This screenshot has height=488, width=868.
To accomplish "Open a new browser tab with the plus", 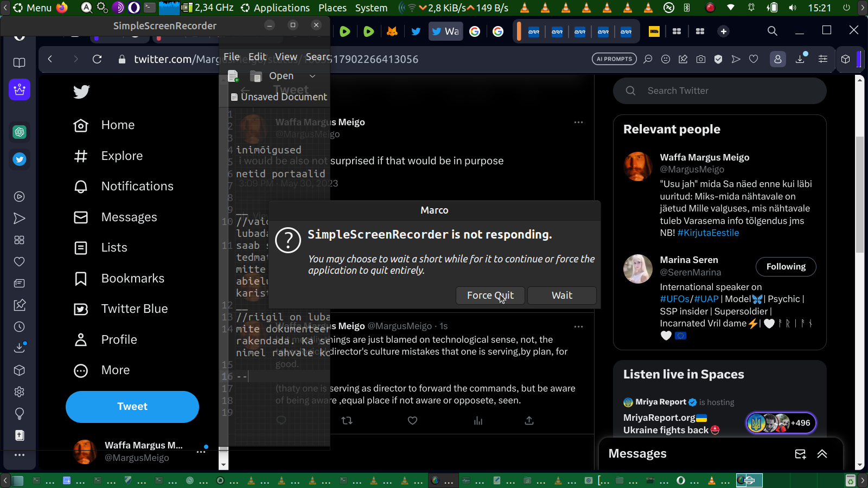I will [x=724, y=31].
